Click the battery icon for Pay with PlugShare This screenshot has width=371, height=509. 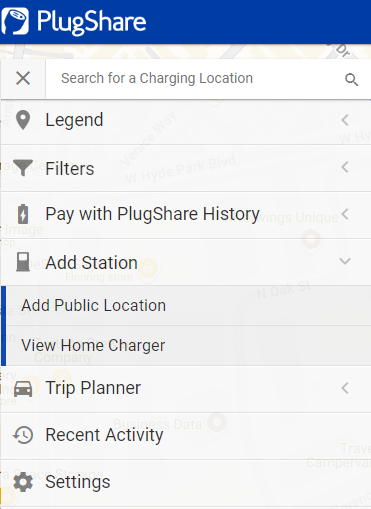coord(23,214)
